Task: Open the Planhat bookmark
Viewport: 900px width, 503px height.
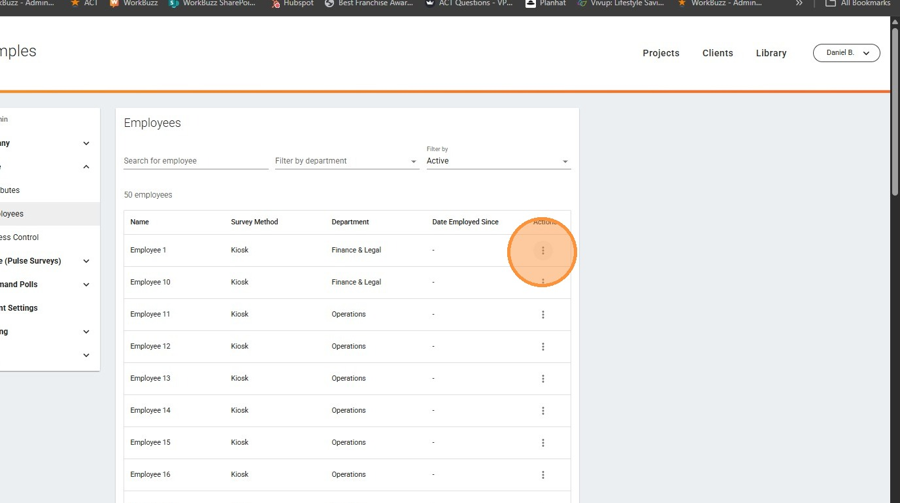Action: (x=545, y=3)
